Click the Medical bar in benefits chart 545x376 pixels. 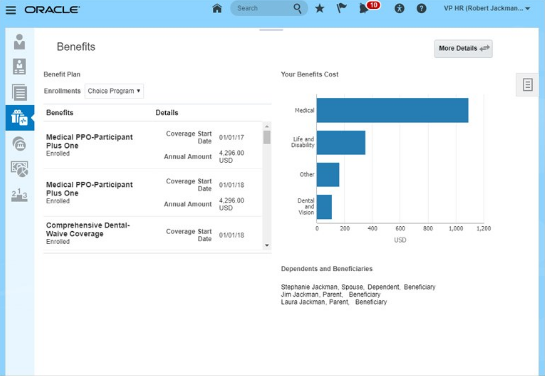(392, 110)
